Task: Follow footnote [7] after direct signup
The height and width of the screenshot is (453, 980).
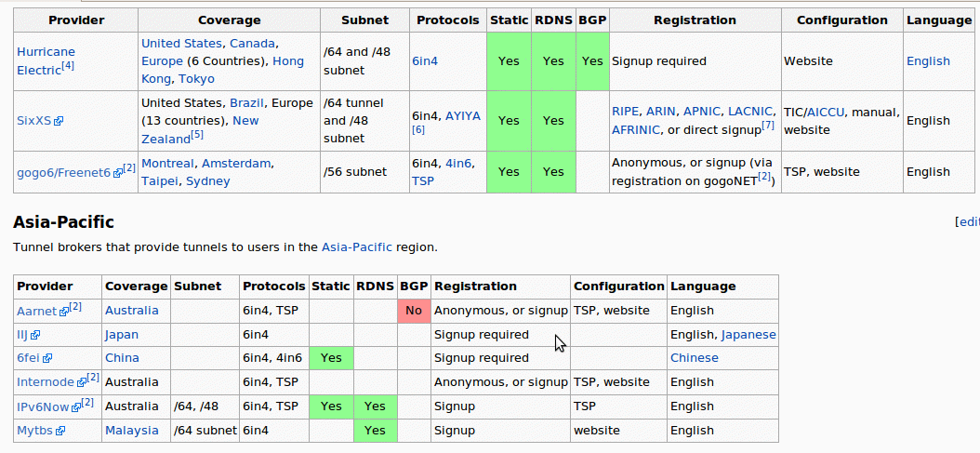Action: tap(768, 126)
